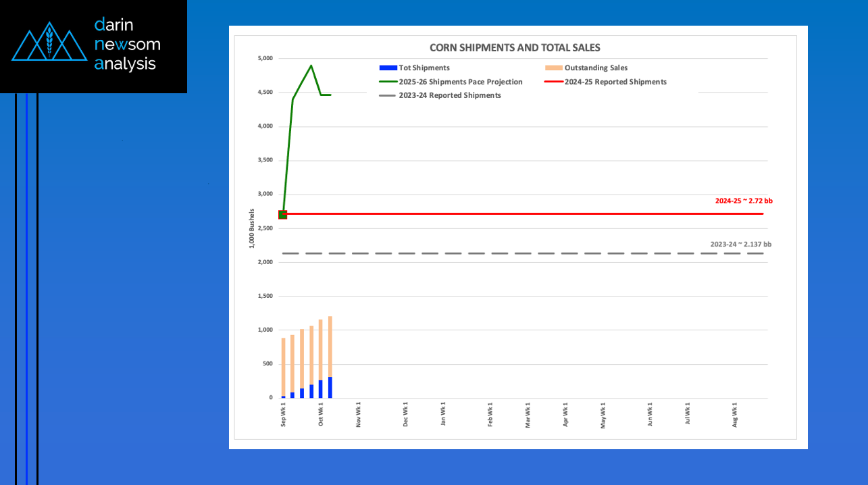
Task: Click the 'Oct Wk 1' axis label
Action: point(321,415)
